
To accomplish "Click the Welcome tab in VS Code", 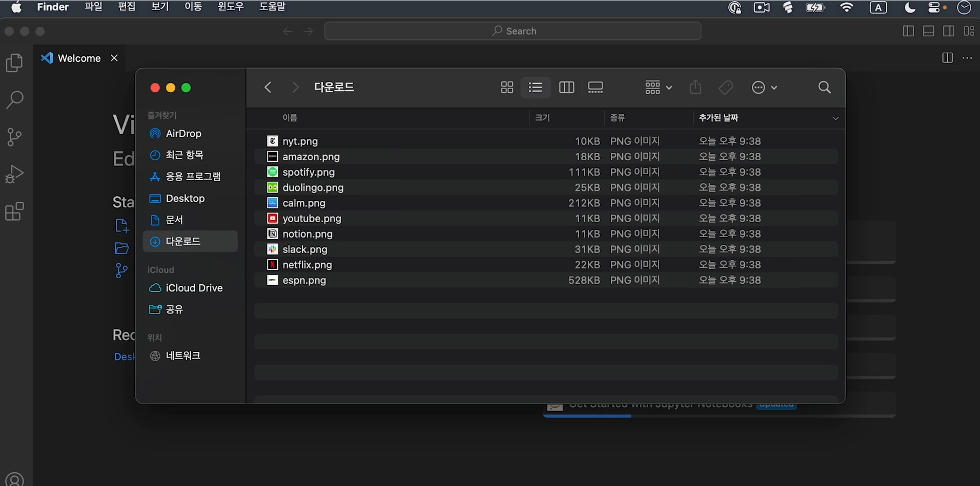I will click(79, 58).
